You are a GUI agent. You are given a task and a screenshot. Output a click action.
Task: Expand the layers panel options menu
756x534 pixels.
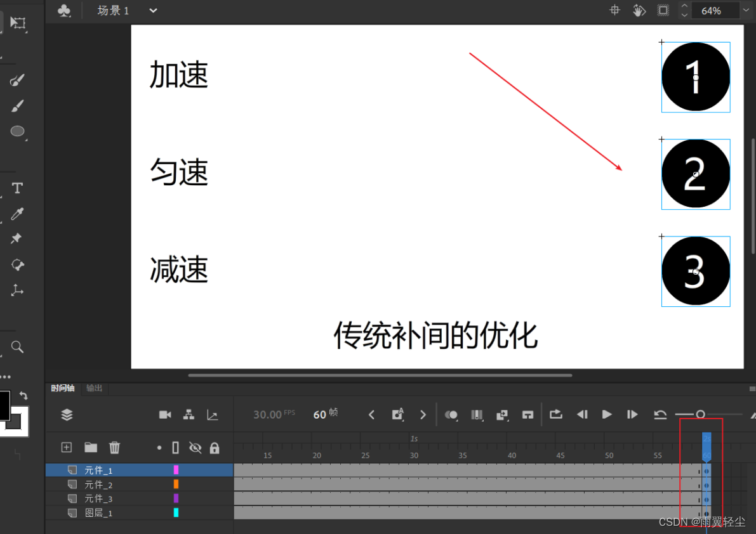[67, 414]
